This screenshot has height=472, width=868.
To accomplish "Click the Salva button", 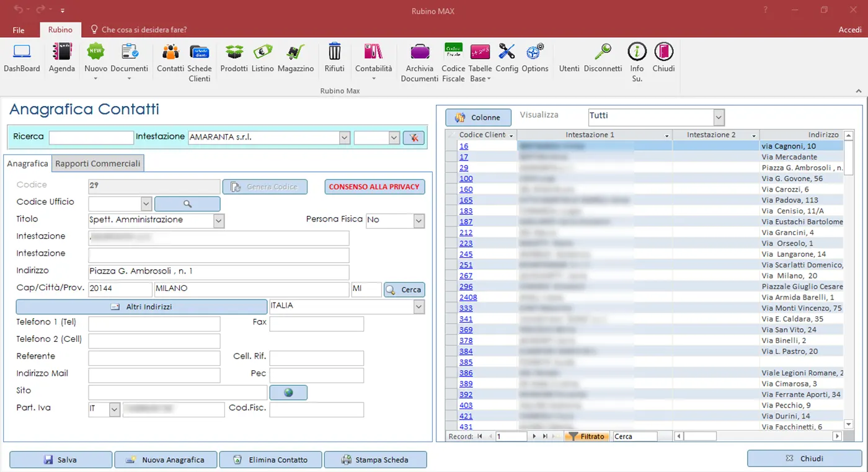I will pyautogui.click(x=61, y=460).
